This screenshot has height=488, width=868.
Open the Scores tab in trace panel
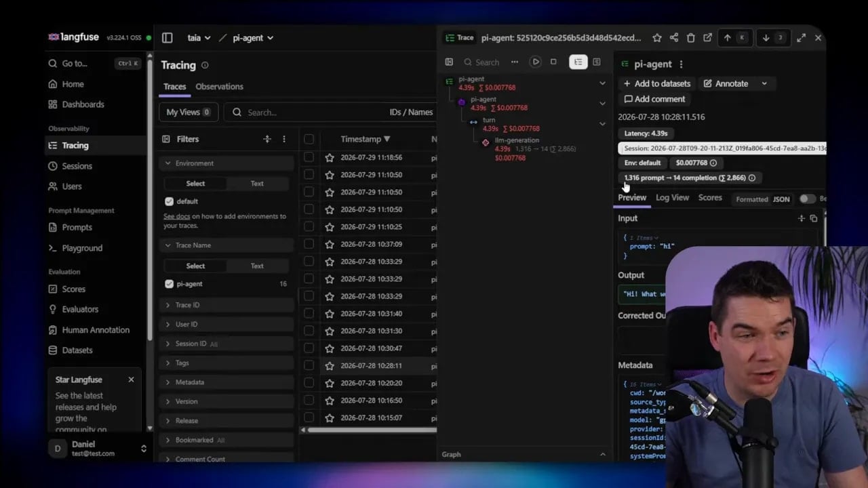click(x=710, y=198)
